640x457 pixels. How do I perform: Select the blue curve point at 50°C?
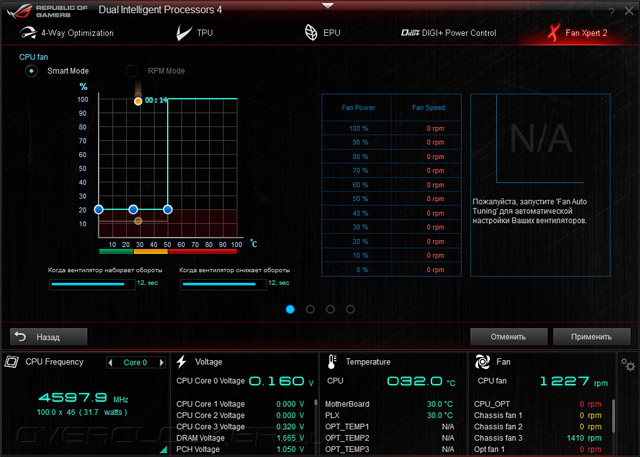[x=168, y=209]
